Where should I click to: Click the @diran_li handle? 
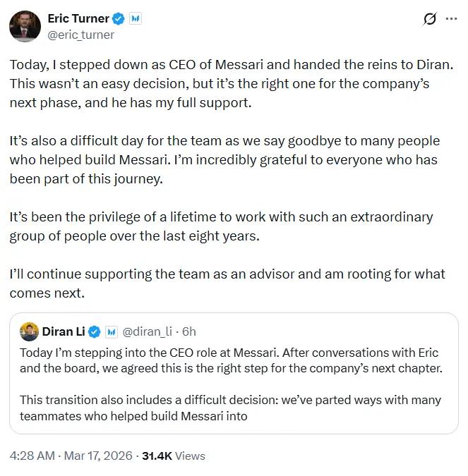coord(148,331)
